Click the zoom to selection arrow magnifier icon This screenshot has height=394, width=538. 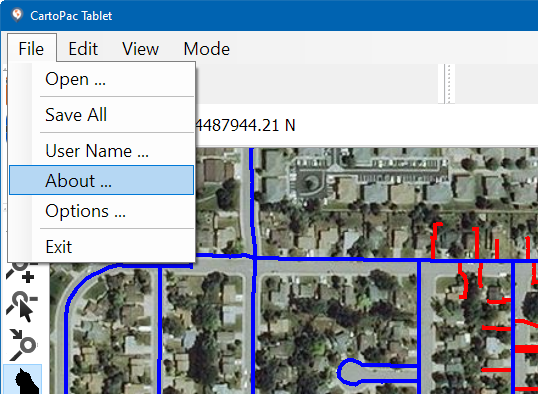coord(22,344)
